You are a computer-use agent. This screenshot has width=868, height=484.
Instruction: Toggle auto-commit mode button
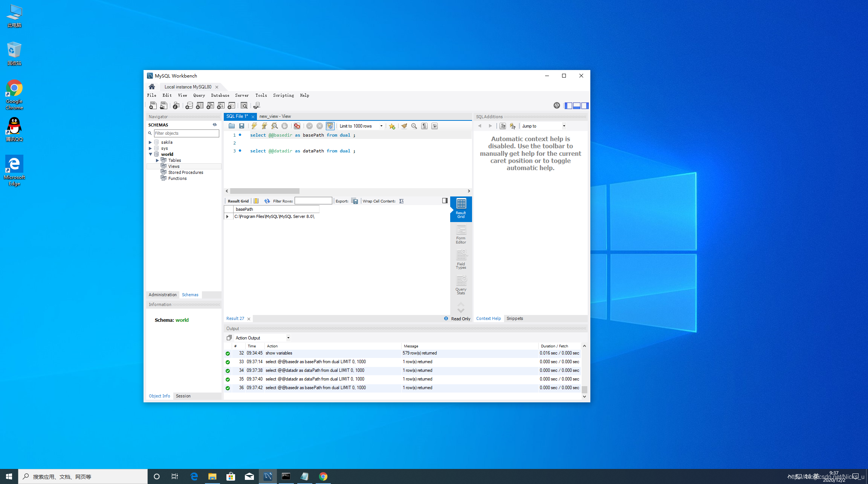(x=330, y=126)
